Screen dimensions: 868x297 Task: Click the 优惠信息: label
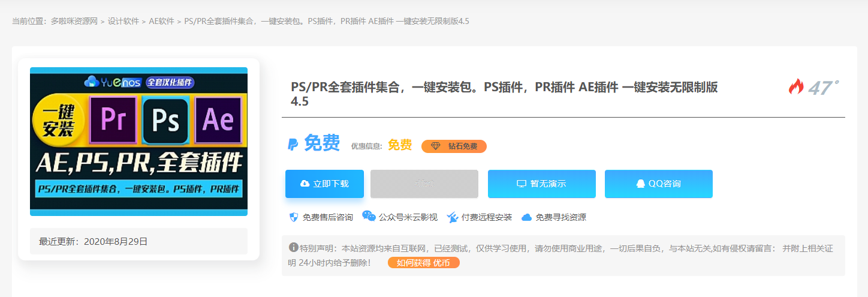[x=366, y=146]
